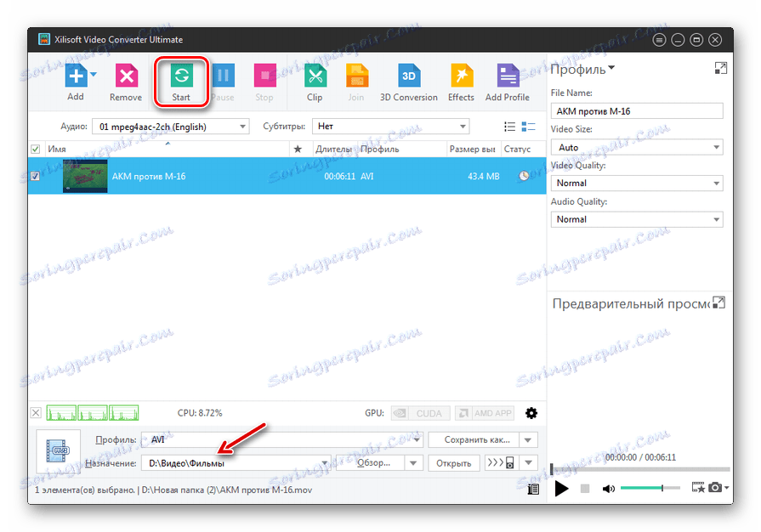Screen dimensions: 761x532
Task: Open the title bar menu icon
Action: pyautogui.click(x=659, y=40)
